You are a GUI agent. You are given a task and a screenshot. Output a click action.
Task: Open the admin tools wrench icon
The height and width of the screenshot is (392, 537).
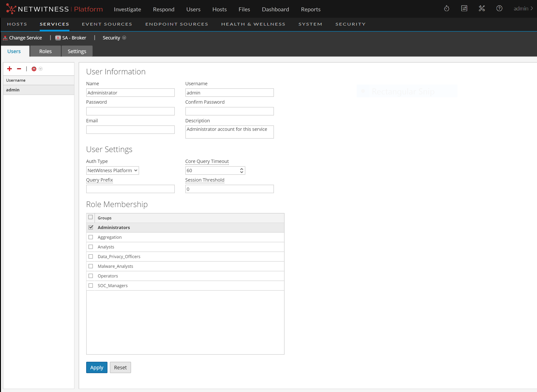pyautogui.click(x=482, y=9)
